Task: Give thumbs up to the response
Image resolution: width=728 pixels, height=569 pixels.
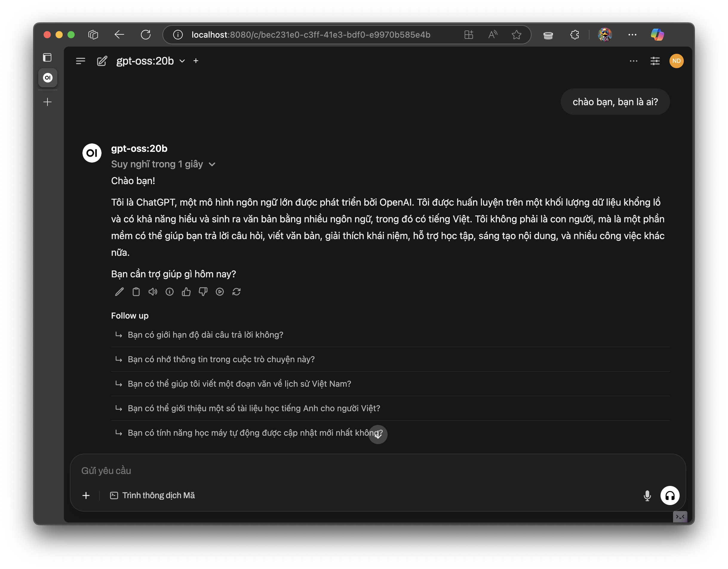Action: point(186,292)
